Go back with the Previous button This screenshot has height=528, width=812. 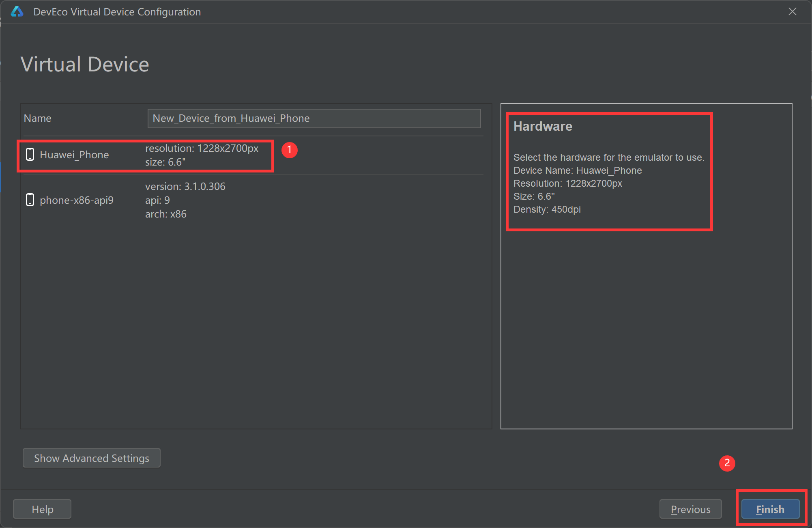click(690, 509)
